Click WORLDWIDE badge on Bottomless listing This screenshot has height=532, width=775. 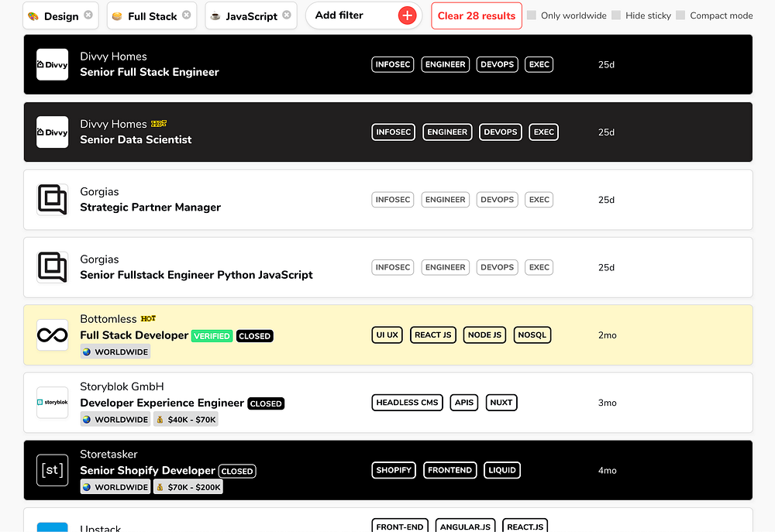115,352
